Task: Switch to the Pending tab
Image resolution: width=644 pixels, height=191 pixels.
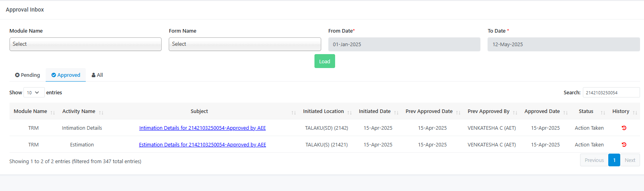Action: pyautogui.click(x=27, y=75)
